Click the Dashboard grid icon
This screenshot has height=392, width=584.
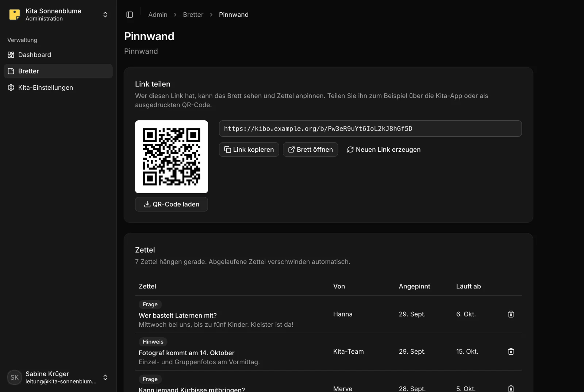[11, 55]
